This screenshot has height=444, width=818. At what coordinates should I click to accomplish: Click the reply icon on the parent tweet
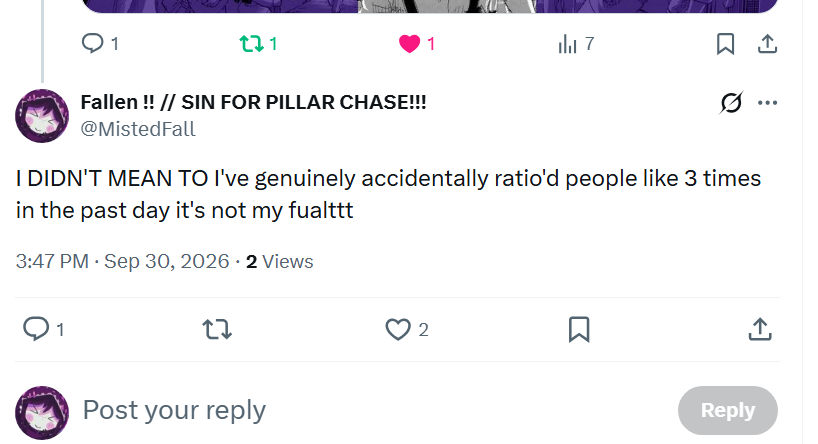(93, 43)
